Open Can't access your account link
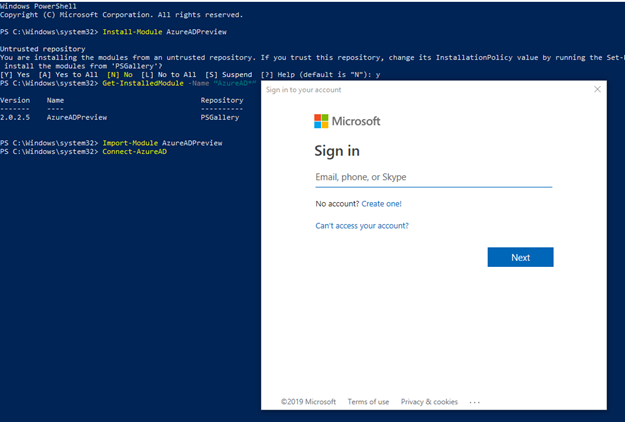Screen dimensions: 625x422 coord(362,226)
